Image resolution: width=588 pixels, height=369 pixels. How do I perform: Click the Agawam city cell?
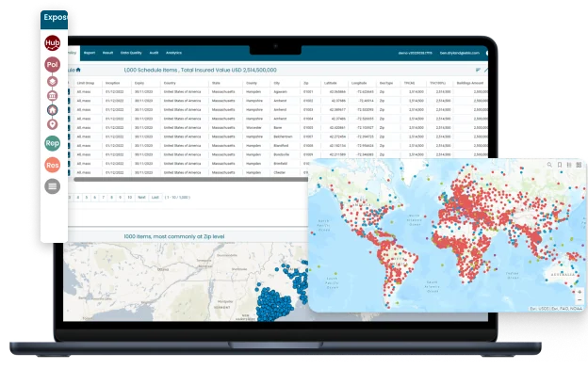click(280, 92)
